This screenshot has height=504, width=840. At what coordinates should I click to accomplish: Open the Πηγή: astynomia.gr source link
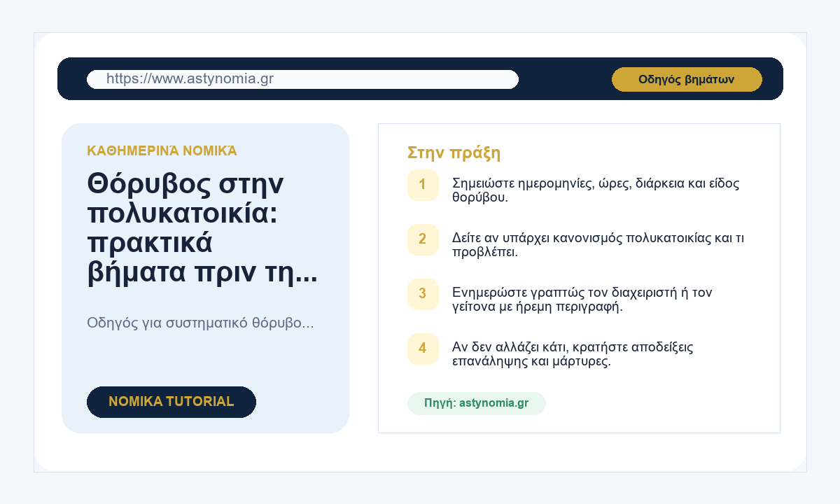click(477, 403)
